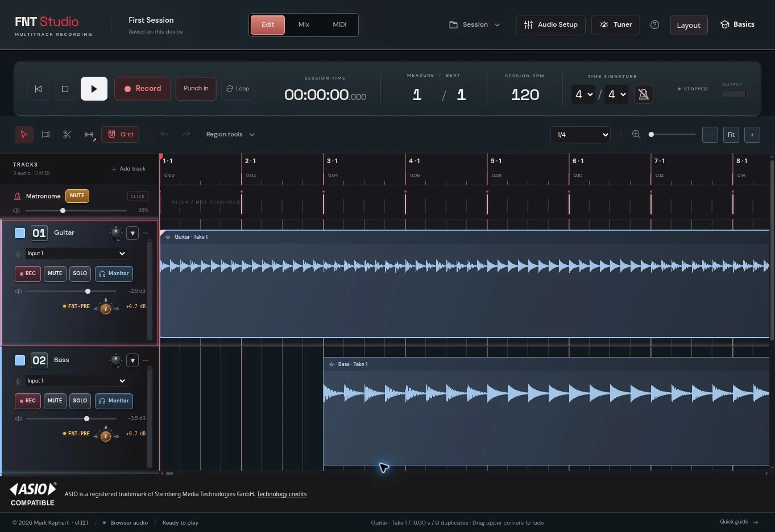Viewport: 775px width, 532px height.
Task: Arm Guitar track with REC
Action: (x=28, y=273)
